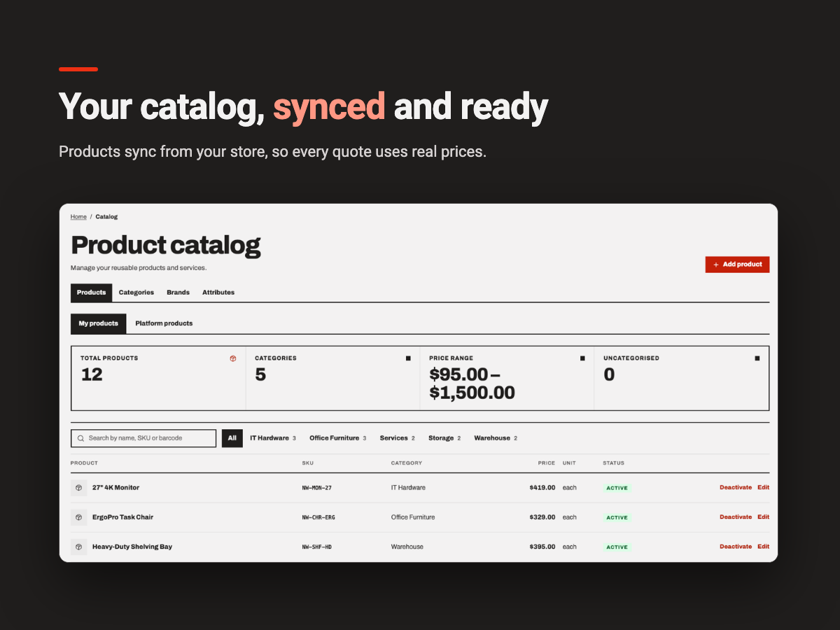Click the search magnifier icon

click(x=81, y=438)
